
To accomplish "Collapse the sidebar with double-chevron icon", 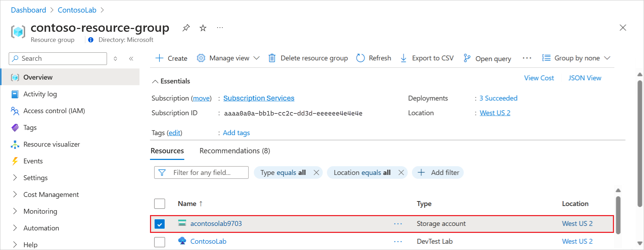I will click(131, 59).
